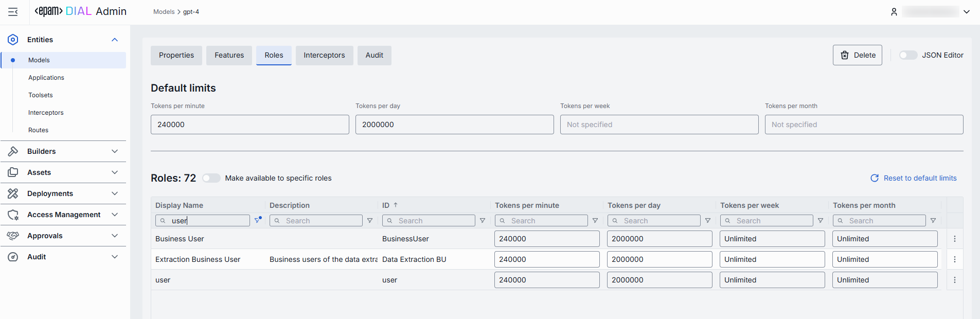Click the user profile icon
980x319 pixels.
(x=894, y=12)
